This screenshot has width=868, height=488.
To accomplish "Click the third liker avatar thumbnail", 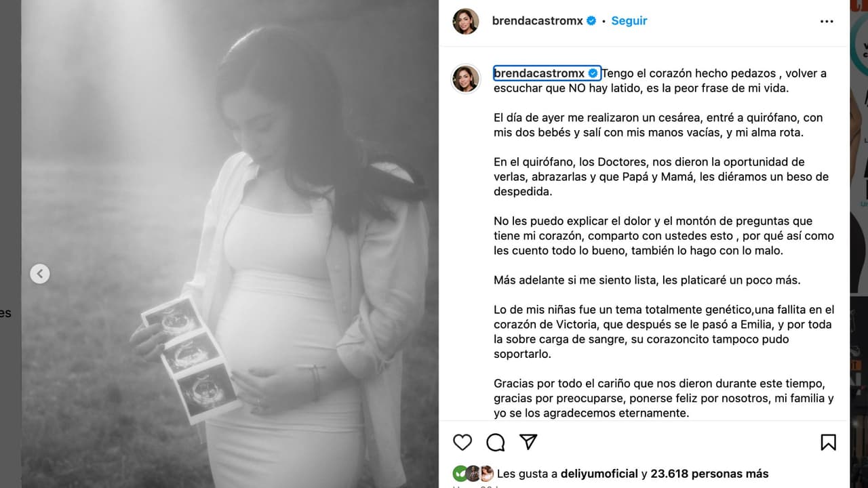I will (486, 474).
